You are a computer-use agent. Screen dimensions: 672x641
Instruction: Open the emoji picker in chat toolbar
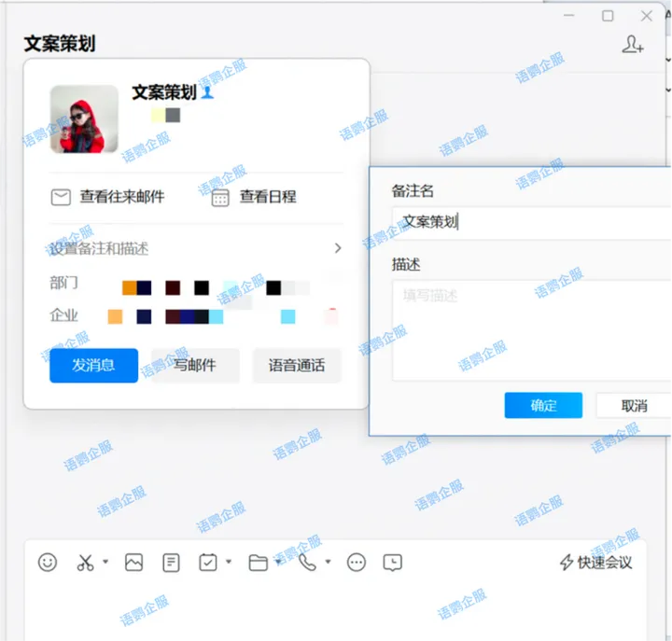pos(48,563)
